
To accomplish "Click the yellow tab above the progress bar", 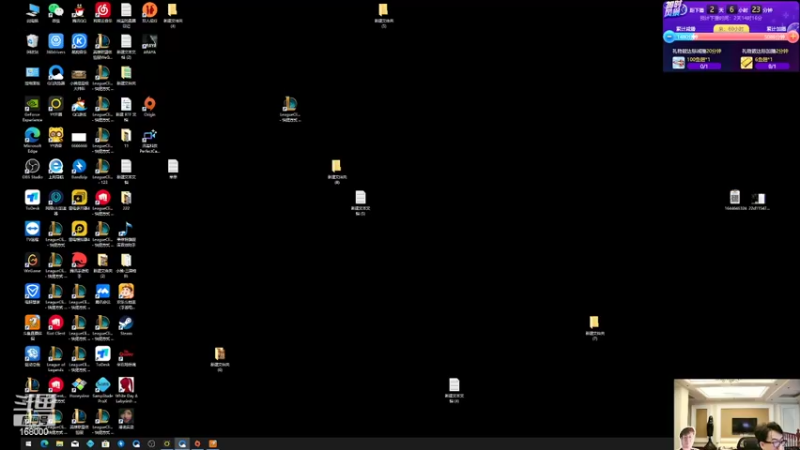I will click(x=731, y=29).
